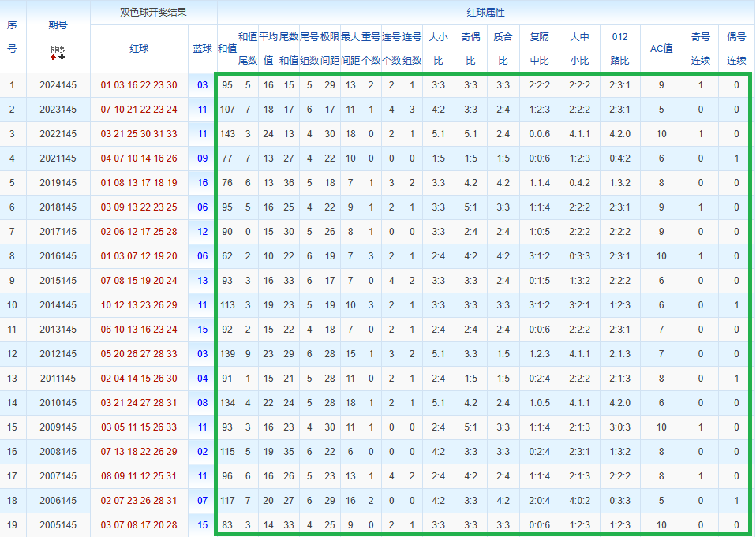Select the 蓝球 column header
Image resolution: width=756 pixels, height=537 pixels.
click(x=203, y=49)
